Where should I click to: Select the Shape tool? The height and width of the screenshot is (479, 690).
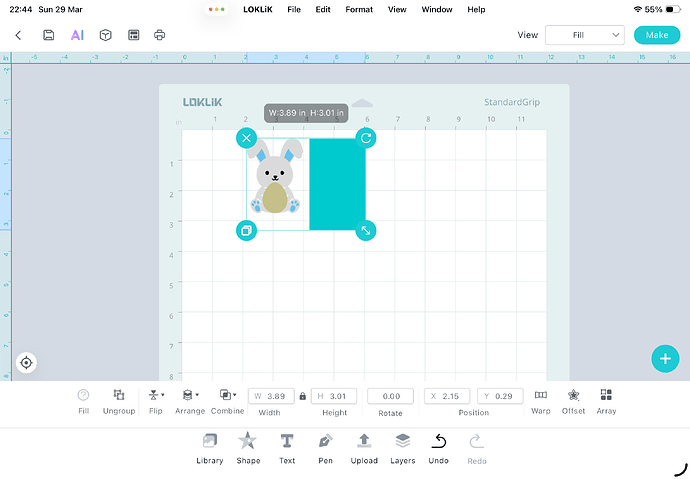click(x=248, y=446)
